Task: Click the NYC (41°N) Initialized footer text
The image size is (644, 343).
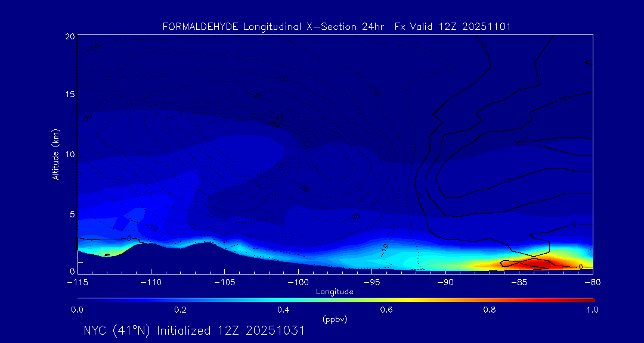Action: pyautogui.click(x=194, y=330)
